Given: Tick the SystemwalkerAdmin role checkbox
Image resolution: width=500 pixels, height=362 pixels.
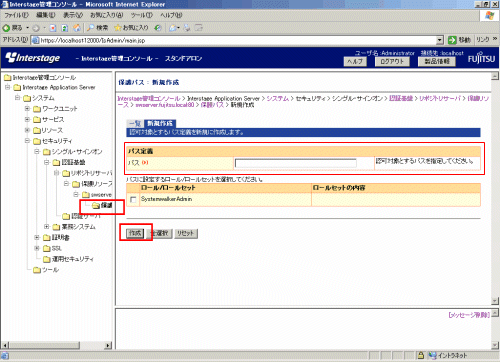Looking at the screenshot, I should (x=133, y=199).
